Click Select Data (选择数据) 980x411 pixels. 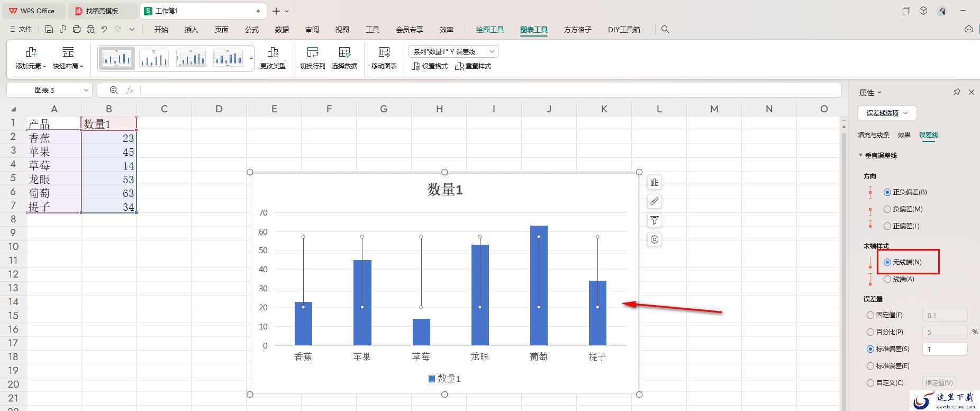(344, 58)
